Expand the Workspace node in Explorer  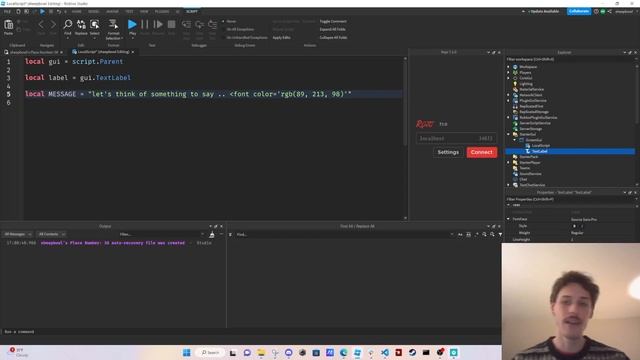tap(509, 67)
